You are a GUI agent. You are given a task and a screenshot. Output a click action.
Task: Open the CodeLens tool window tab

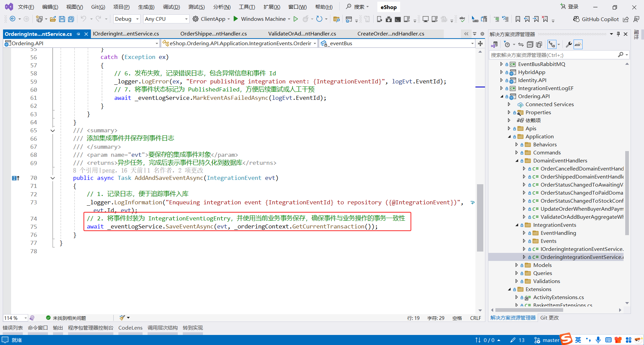130,328
